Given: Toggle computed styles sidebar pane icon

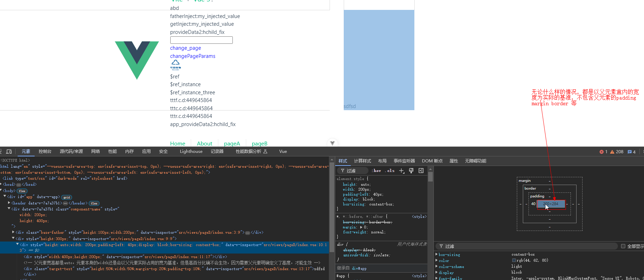Looking at the screenshot, I should click(x=421, y=171).
